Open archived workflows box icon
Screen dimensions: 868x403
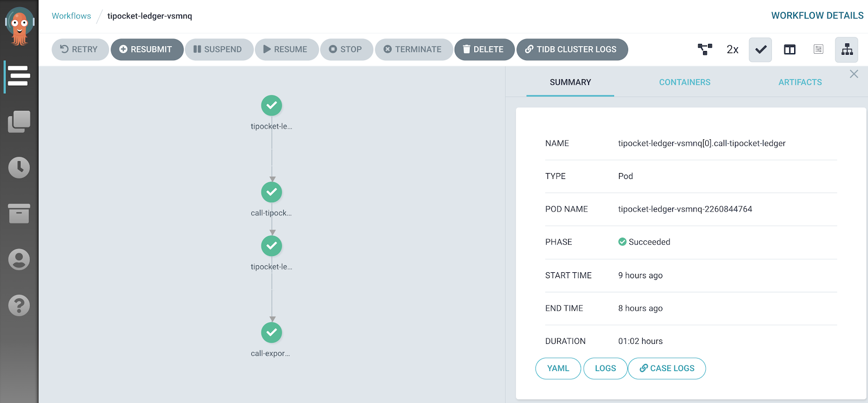click(18, 214)
